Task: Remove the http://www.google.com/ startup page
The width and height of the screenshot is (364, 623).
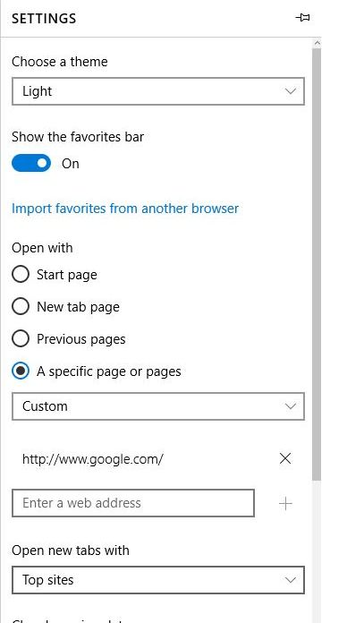Action: [x=285, y=458]
